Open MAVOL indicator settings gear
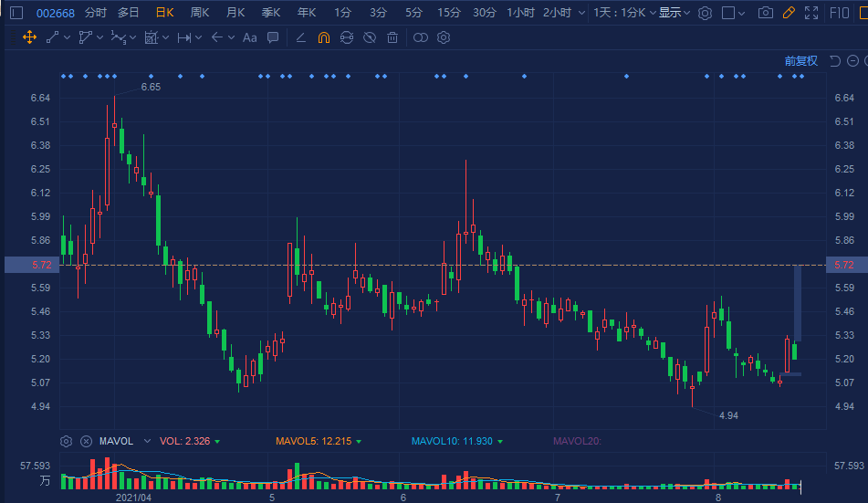Screen dimensions: 868x503 pyautogui.click(x=66, y=441)
